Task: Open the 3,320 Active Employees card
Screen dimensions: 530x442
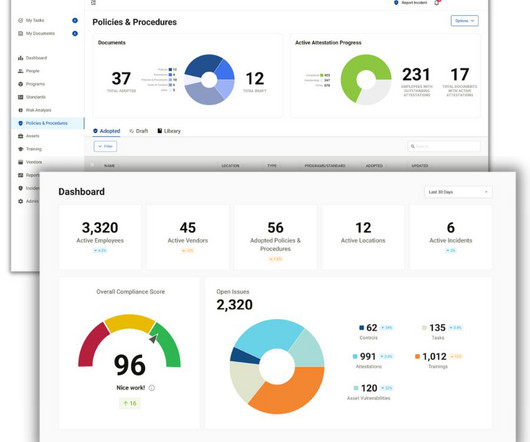Action: click(100, 237)
